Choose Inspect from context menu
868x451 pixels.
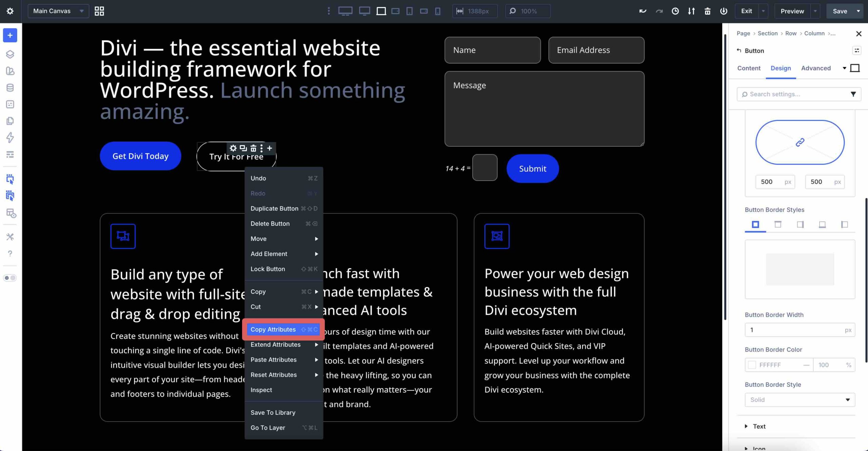pos(284,390)
